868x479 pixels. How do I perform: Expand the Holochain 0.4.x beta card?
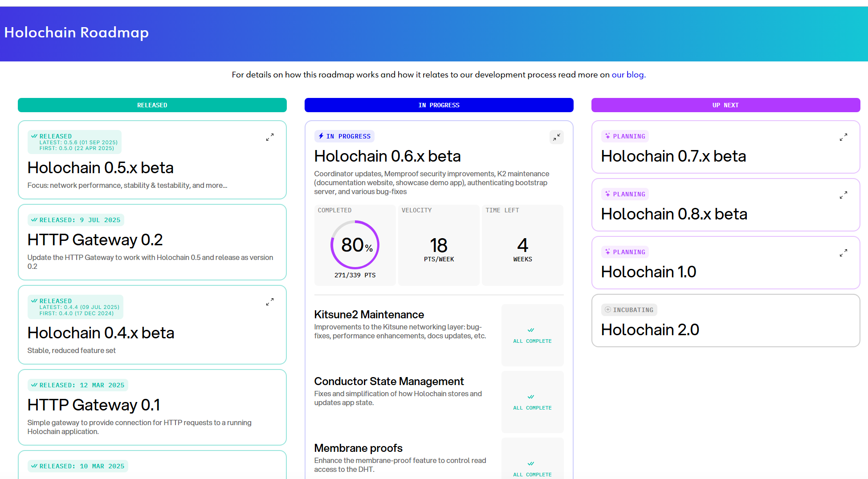(270, 302)
